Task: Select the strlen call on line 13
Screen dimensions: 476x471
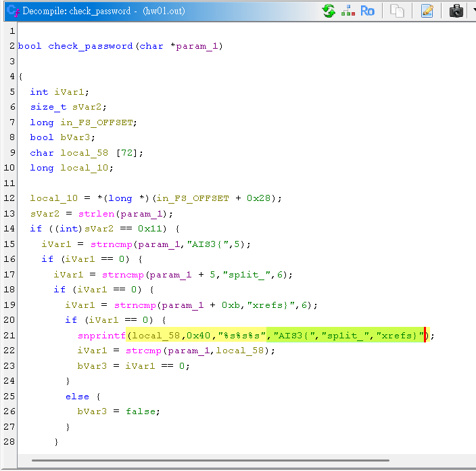Action: [x=96, y=214]
